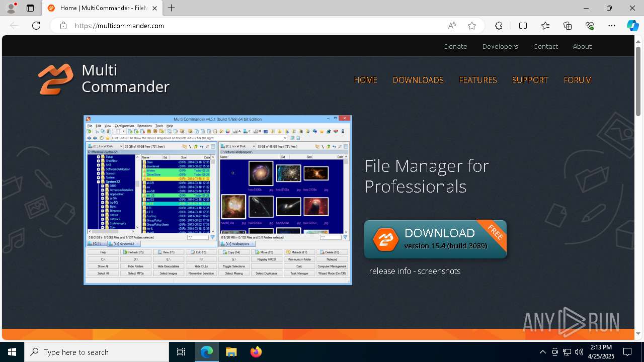
Task: Open the Donate link
Action: point(456,46)
